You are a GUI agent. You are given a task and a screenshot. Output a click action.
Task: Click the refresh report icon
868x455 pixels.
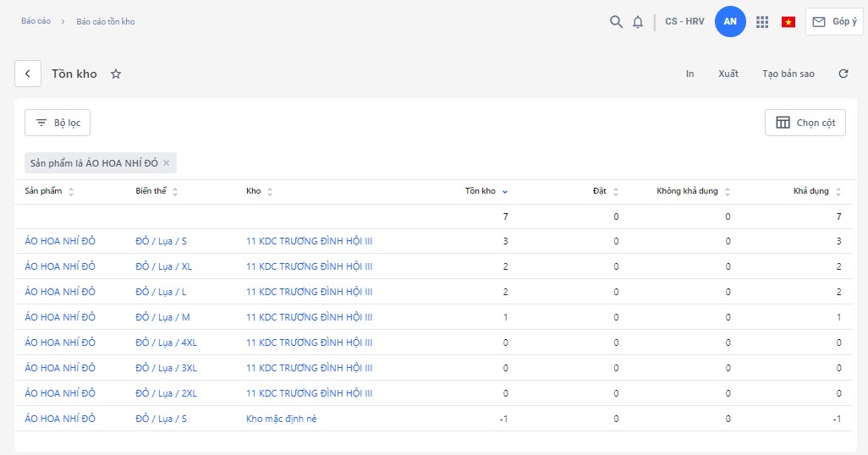843,74
